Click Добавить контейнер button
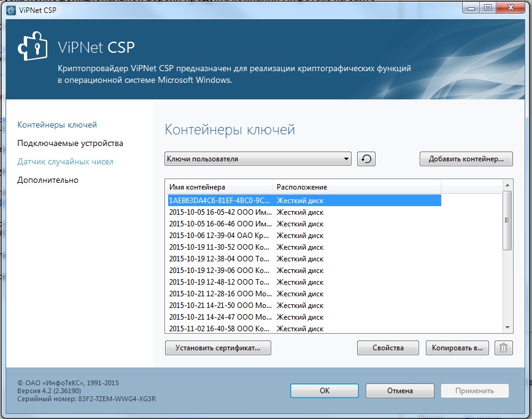 [x=466, y=159]
